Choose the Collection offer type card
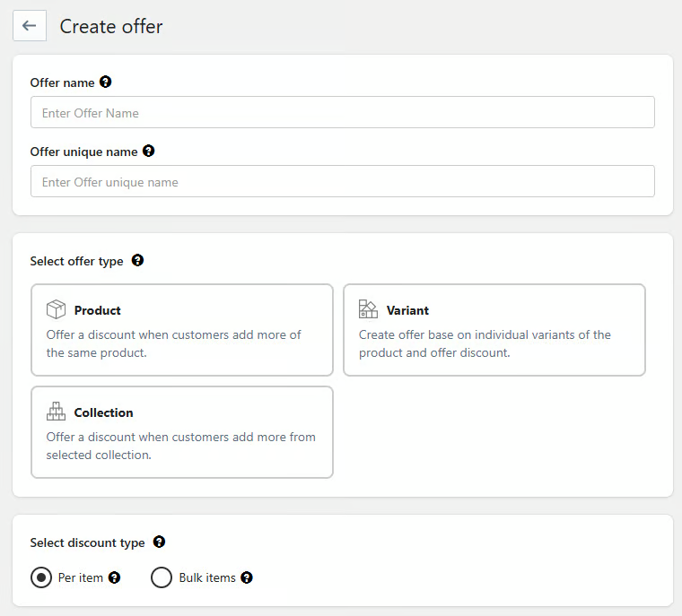The width and height of the screenshot is (682, 616). [182, 432]
